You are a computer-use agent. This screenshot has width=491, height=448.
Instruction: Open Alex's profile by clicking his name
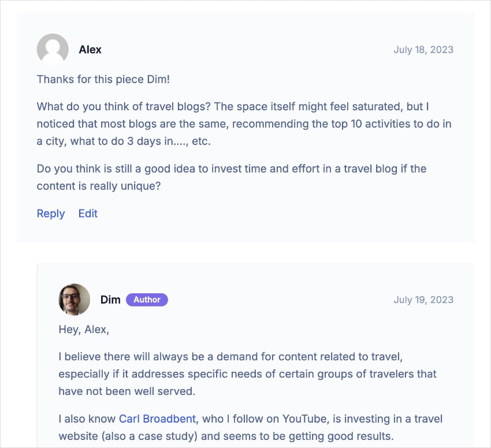(91, 50)
